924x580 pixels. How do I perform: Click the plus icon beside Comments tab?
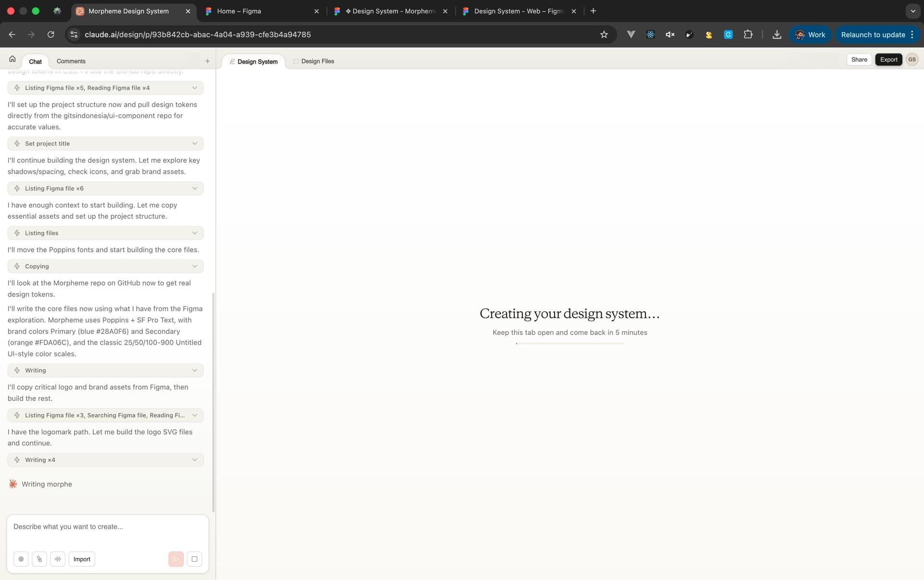207,61
